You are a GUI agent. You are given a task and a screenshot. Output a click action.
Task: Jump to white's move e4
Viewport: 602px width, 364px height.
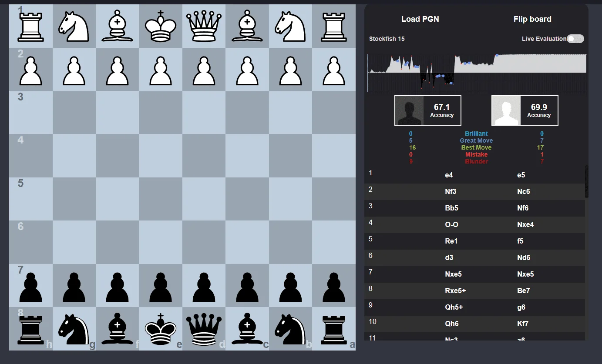point(449,175)
